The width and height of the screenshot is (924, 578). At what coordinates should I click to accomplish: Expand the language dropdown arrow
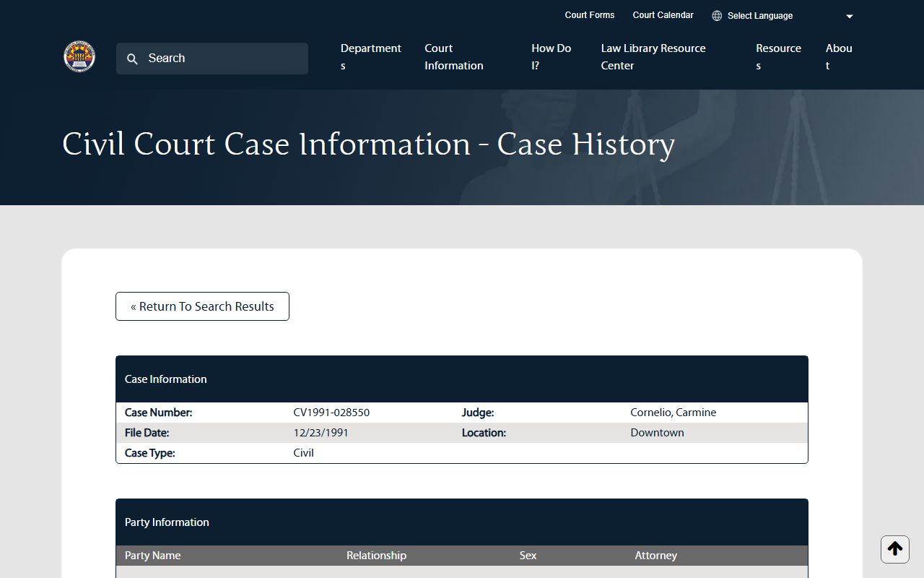pyautogui.click(x=850, y=17)
